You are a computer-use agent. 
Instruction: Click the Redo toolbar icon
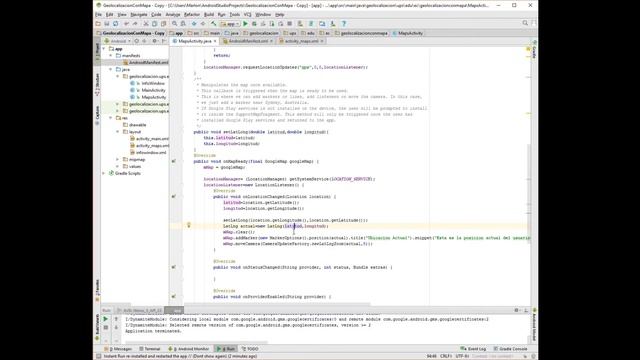(x=135, y=24)
